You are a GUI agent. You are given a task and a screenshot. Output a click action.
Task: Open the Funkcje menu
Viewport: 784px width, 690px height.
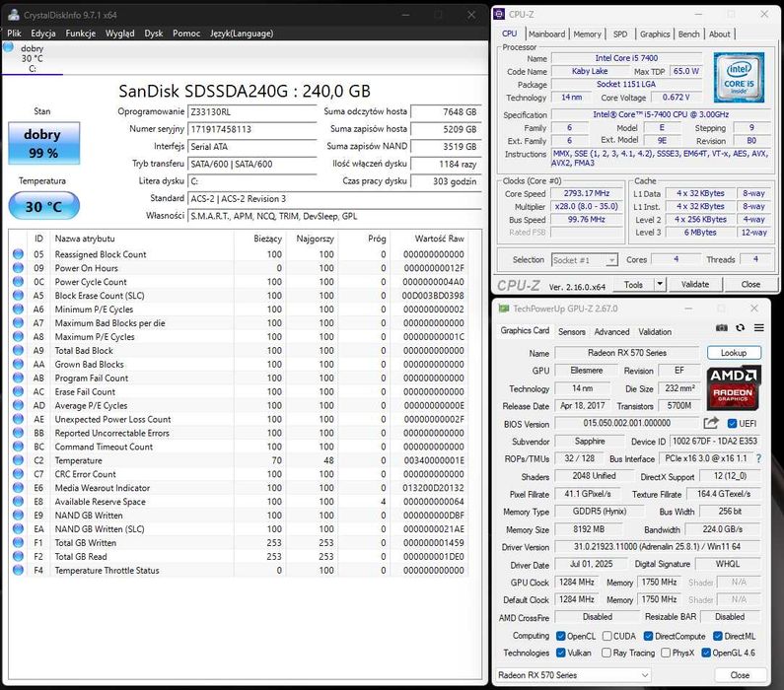(81, 33)
